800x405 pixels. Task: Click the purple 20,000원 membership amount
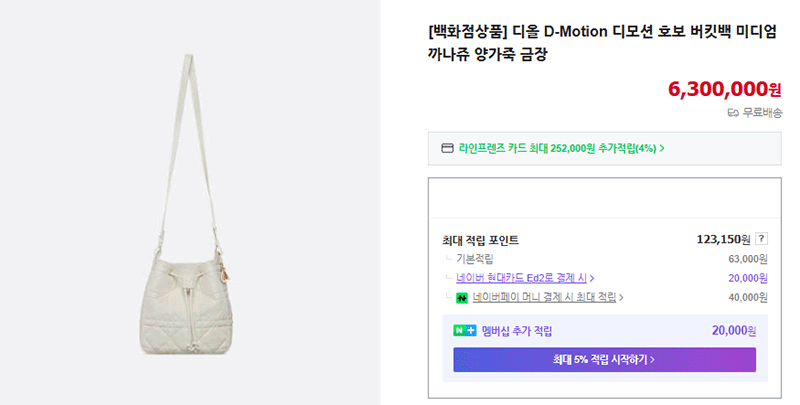734,331
